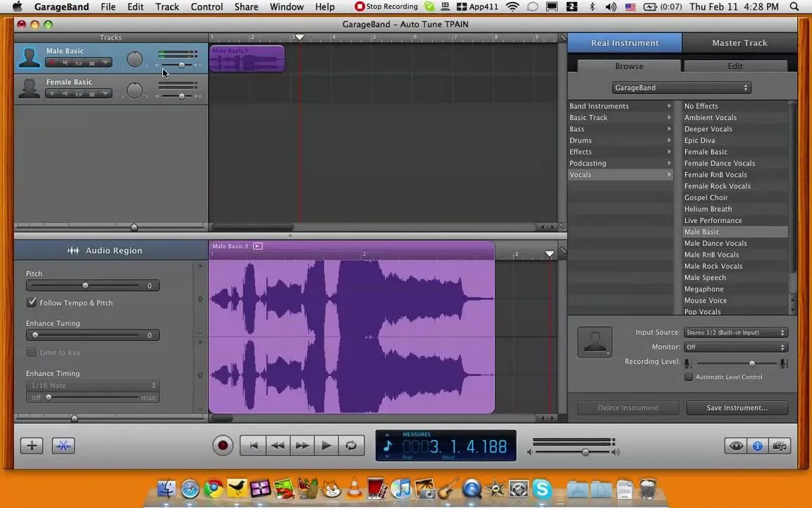
Task: Open the Browse tab
Action: coord(629,66)
